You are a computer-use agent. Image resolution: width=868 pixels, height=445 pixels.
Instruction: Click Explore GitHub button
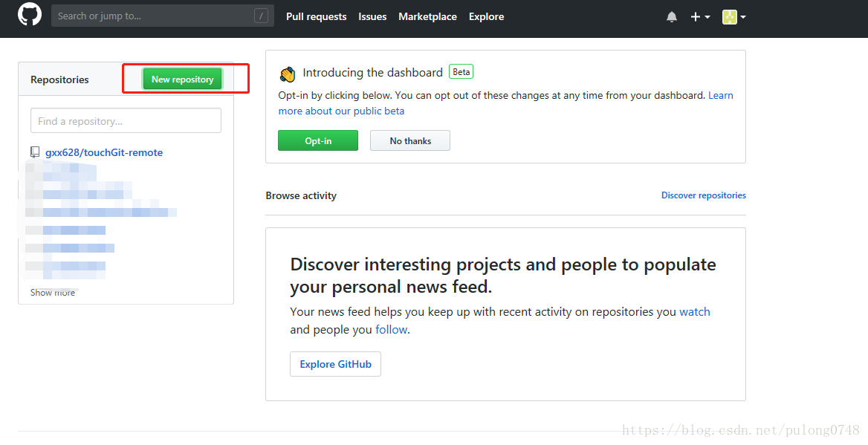pos(335,364)
